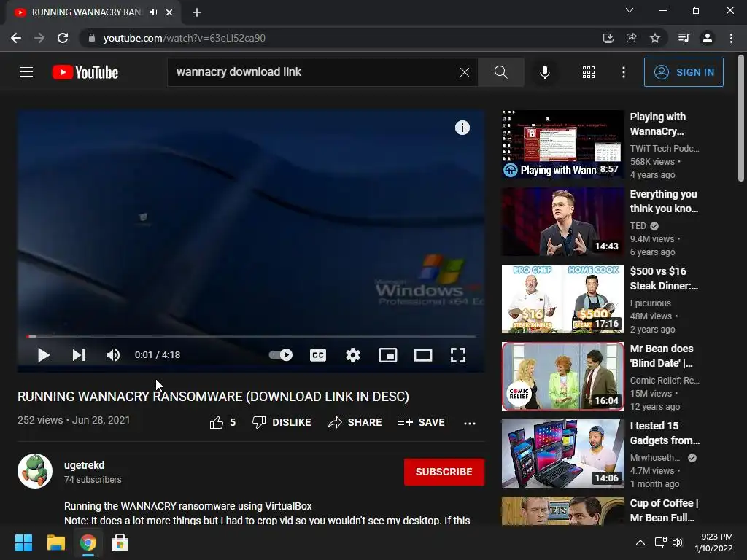Dislike the video

282,422
